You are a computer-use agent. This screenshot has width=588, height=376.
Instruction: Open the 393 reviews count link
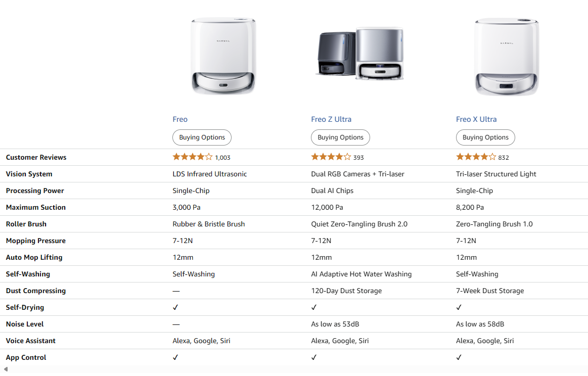358,158
